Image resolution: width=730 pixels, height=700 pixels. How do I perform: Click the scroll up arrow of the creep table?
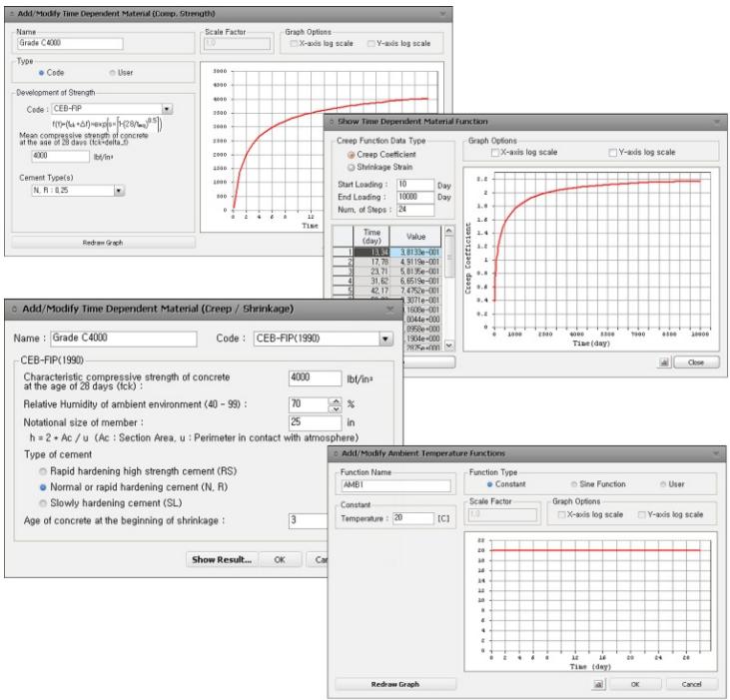pos(448,231)
